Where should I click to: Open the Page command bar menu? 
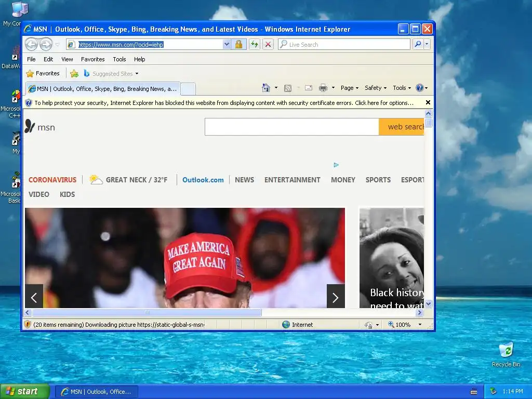[x=350, y=88]
